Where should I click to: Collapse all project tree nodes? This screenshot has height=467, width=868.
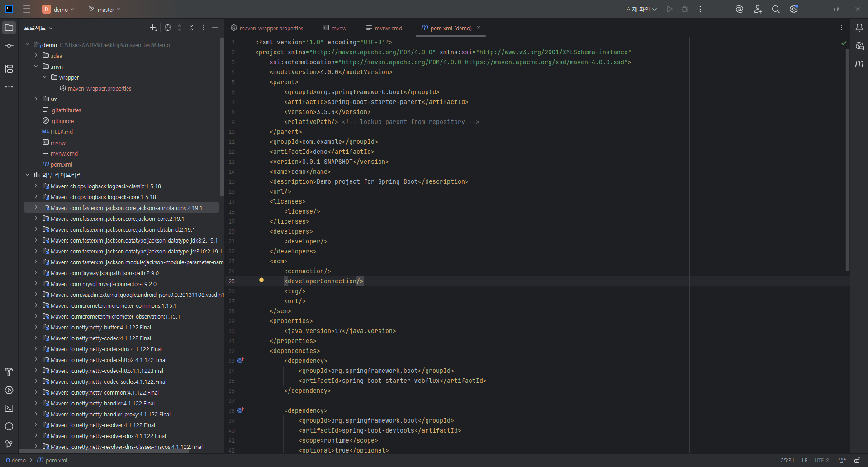[191, 28]
